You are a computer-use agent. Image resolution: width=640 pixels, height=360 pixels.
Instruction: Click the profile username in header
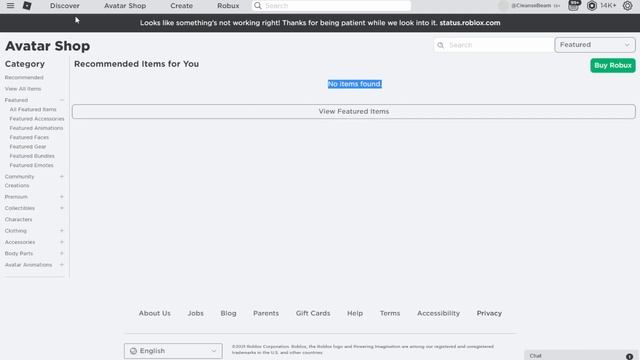[531, 6]
